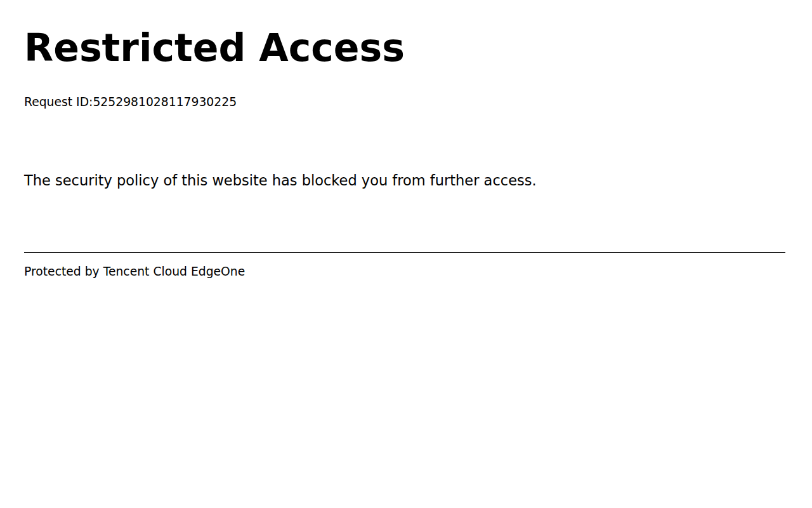Image resolution: width=812 pixels, height=508 pixels.
Task: Click the word "Access" in the heading
Action: 332,48
